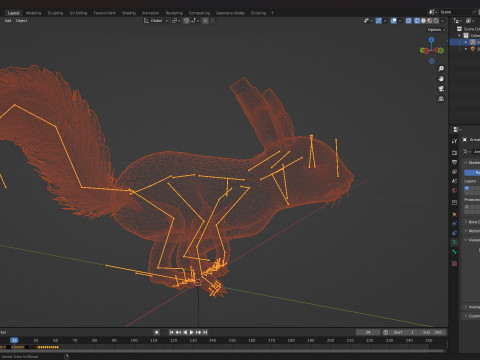480x360 pixels.
Task: Open the scene browse icon dropdown
Action: pyautogui.click(x=433, y=12)
